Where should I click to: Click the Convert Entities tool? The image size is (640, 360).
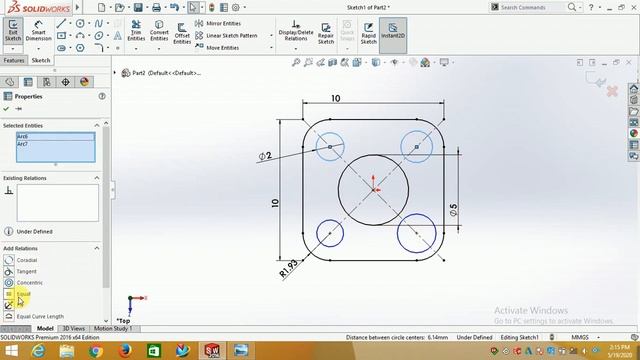coord(159,31)
